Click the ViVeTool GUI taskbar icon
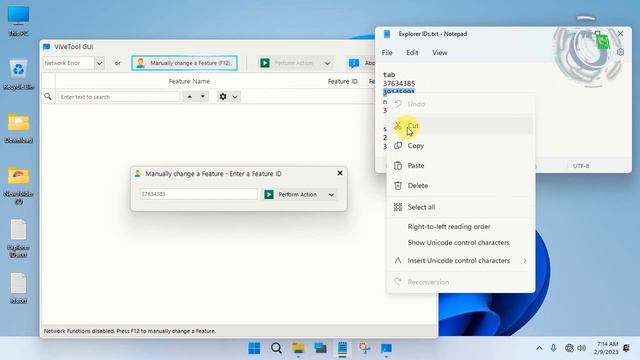 point(386,348)
